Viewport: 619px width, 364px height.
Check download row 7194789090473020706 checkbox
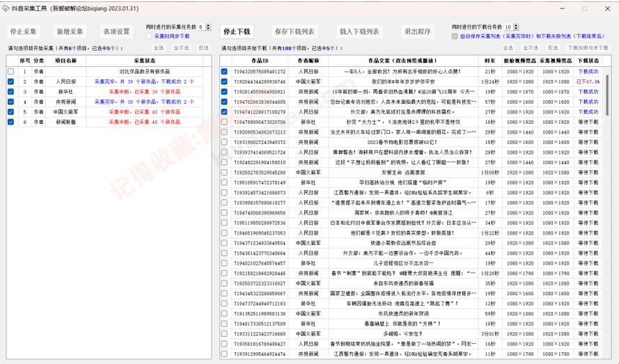[x=224, y=122]
